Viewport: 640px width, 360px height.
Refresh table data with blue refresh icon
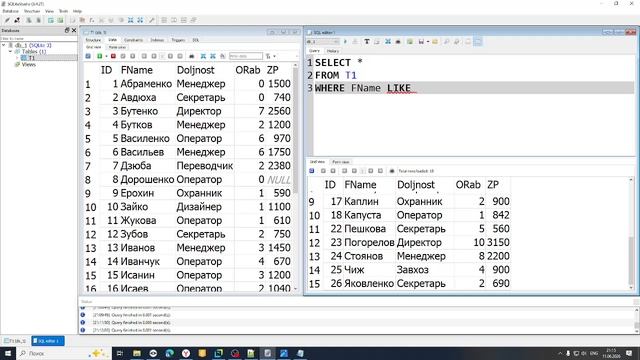click(x=88, y=56)
